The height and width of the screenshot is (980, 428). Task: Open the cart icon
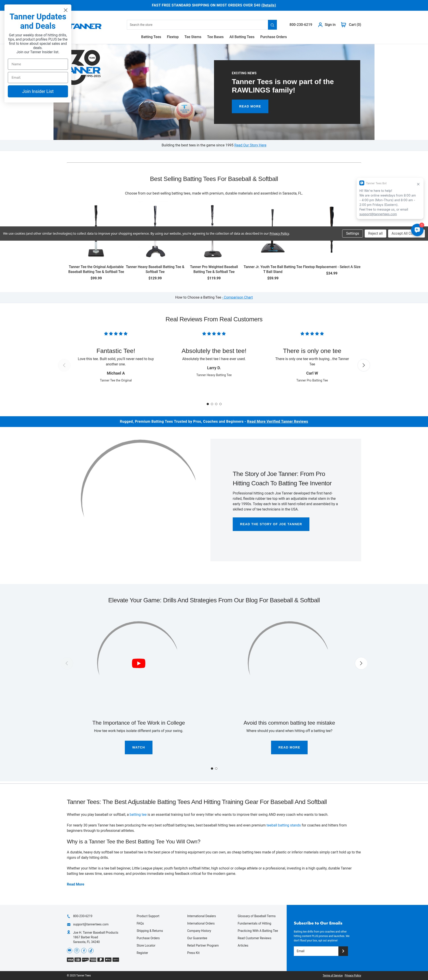344,25
